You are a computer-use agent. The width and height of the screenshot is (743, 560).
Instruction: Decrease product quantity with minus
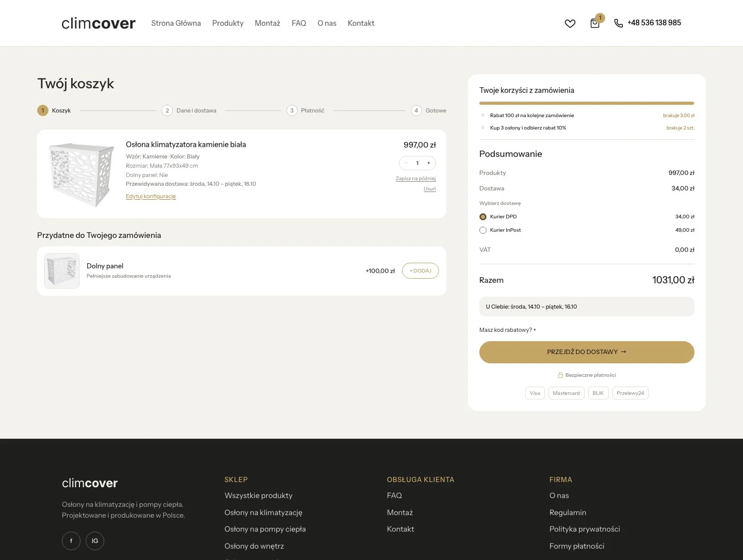[x=406, y=163]
